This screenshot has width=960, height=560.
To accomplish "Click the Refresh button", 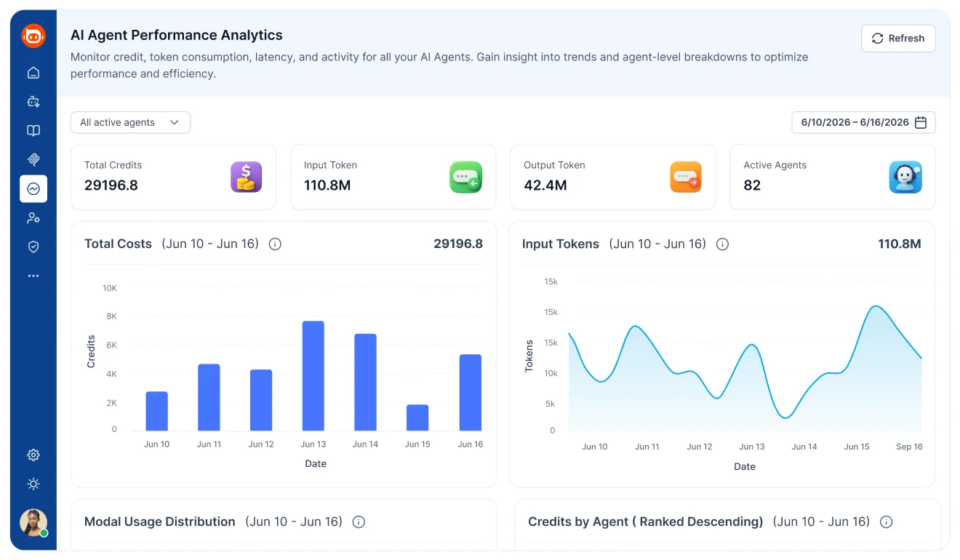I will click(x=898, y=39).
